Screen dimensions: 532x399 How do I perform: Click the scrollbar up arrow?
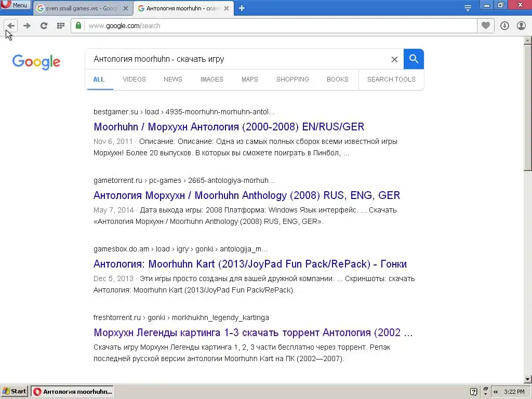pyautogui.click(x=528, y=41)
